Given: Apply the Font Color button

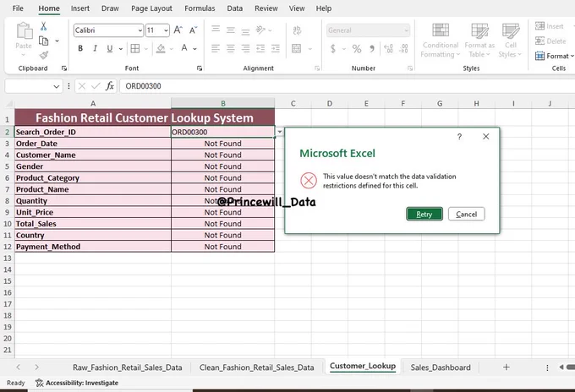Looking at the screenshot, I should 184,48.
